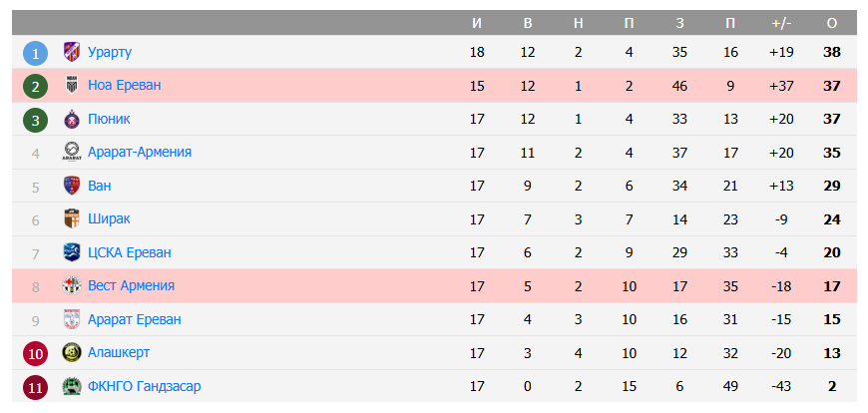868x413 pixels.
Task: Click the blue position 1 badge
Action: coord(35,53)
